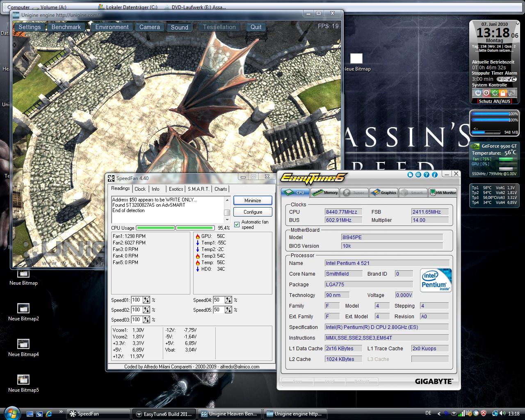525x420 pixels.
Task: Disable Automatic fan speed checkbox
Action: pyautogui.click(x=237, y=224)
